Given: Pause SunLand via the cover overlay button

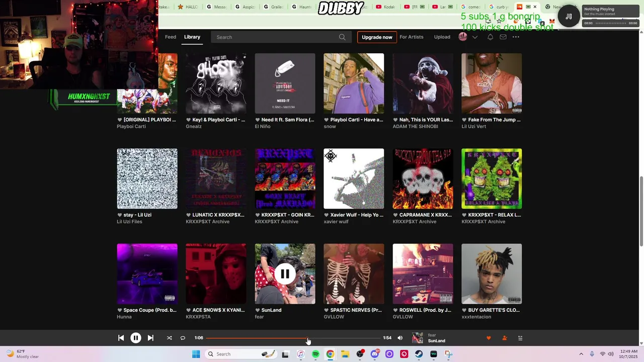Looking at the screenshot, I should tap(285, 274).
